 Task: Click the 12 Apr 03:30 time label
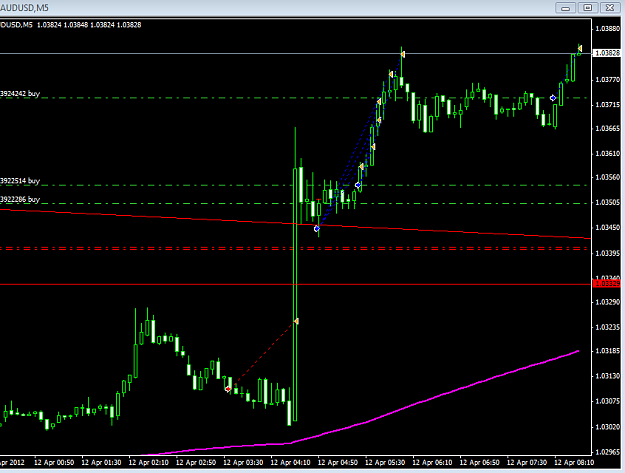pos(243,463)
